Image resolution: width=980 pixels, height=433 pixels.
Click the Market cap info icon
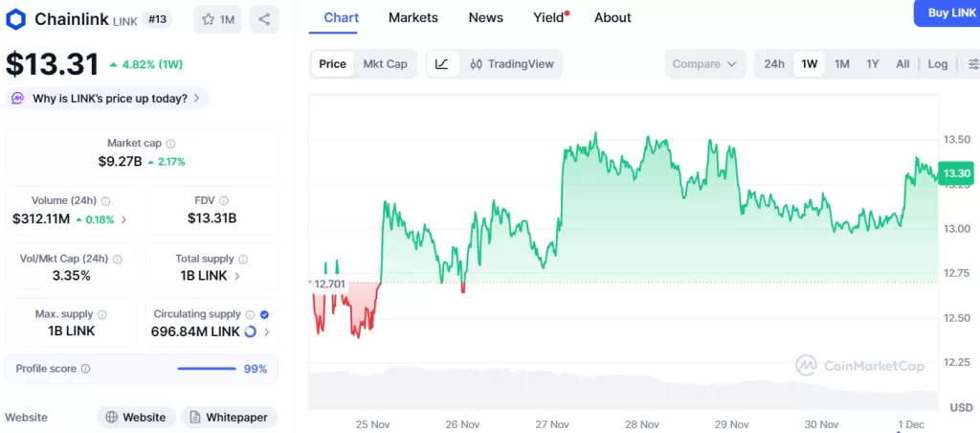point(170,144)
